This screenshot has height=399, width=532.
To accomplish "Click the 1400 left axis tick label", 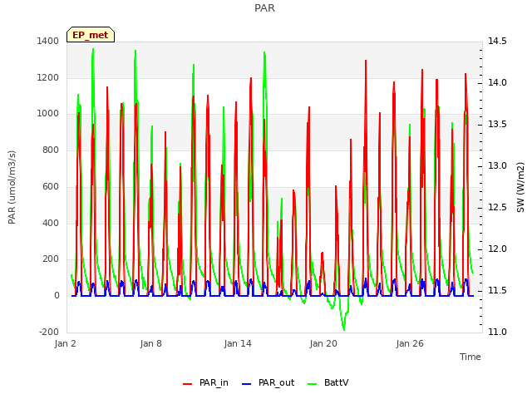I will pos(48,41).
